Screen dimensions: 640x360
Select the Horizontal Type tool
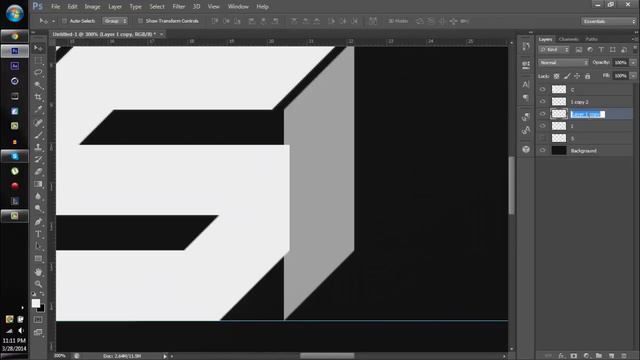click(x=38, y=234)
